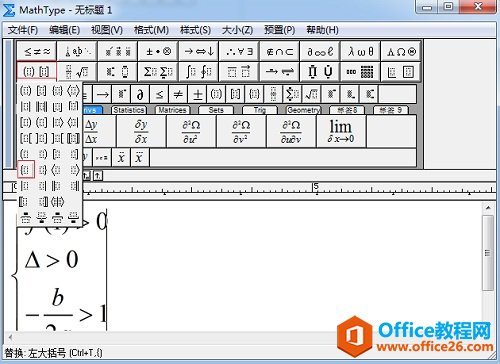Insert the ≠ symbol from small bar
The image size is (500, 364).
pyautogui.click(x=178, y=94)
